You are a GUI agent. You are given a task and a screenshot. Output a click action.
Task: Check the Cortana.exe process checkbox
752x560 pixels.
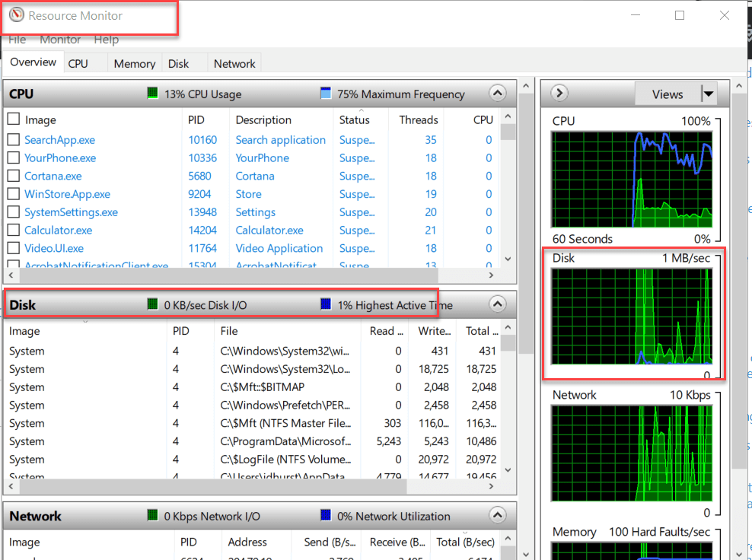[x=12, y=175]
